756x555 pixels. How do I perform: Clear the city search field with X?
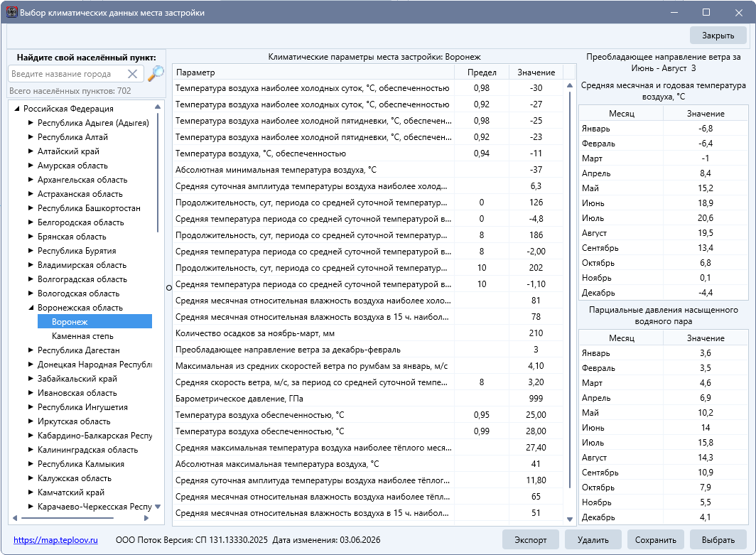point(133,74)
